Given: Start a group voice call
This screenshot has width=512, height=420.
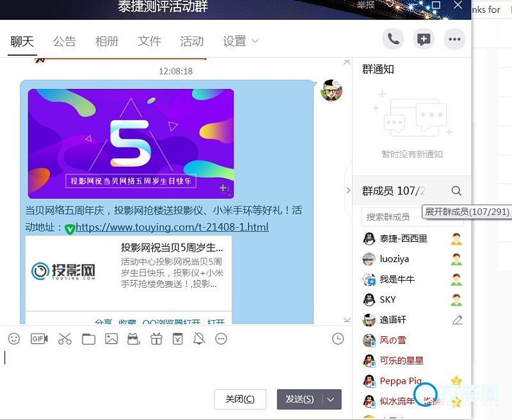Looking at the screenshot, I should pyautogui.click(x=393, y=39).
